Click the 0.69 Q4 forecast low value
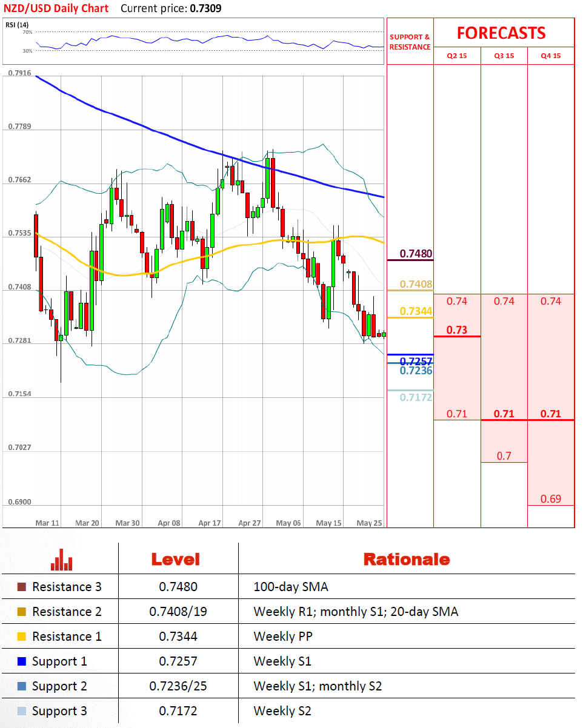This screenshot has height=728, width=586. 551,499
